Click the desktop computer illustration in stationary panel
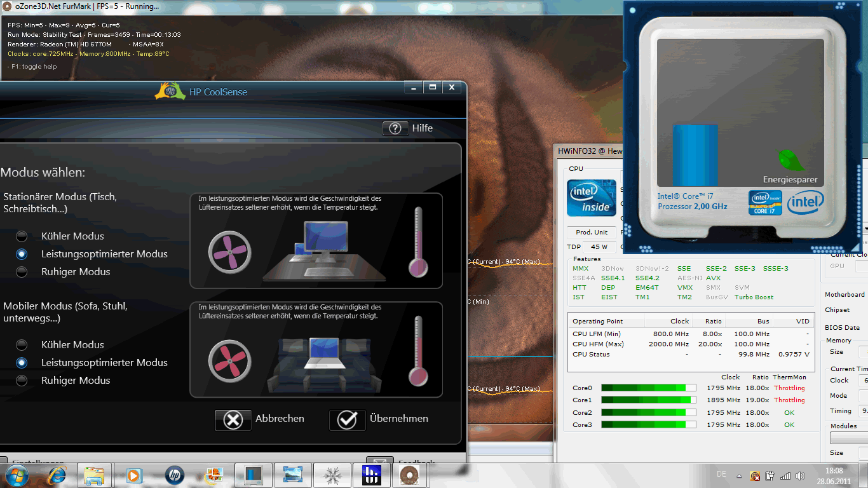 (324, 250)
